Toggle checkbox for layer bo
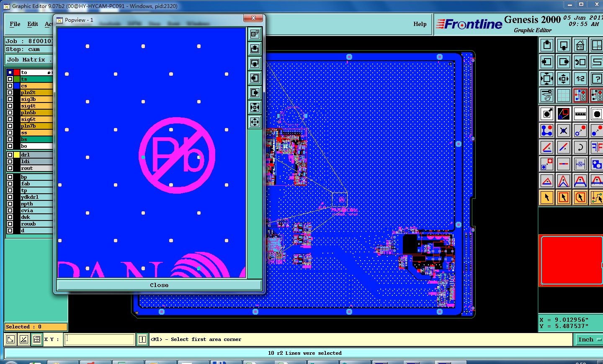The width and height of the screenshot is (603, 364). [10, 146]
